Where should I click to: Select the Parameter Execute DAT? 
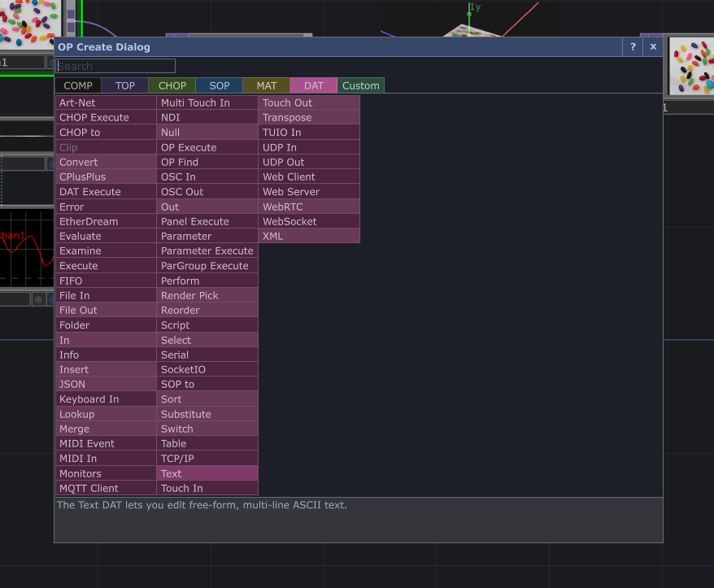[x=207, y=251]
